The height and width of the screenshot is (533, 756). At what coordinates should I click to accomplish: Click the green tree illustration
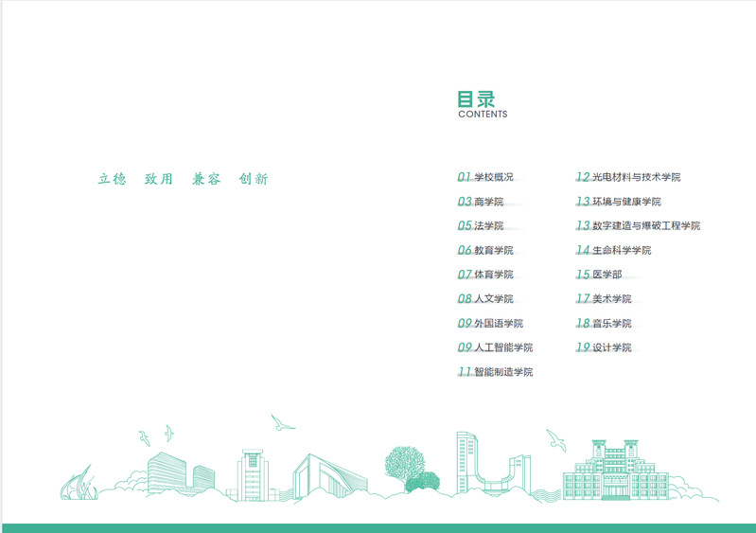pos(409,466)
